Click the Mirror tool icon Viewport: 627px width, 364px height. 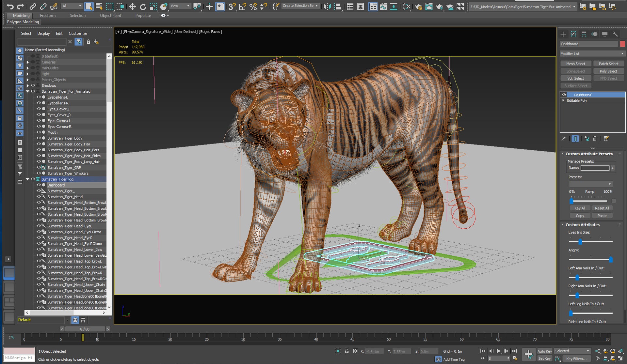point(196,6)
